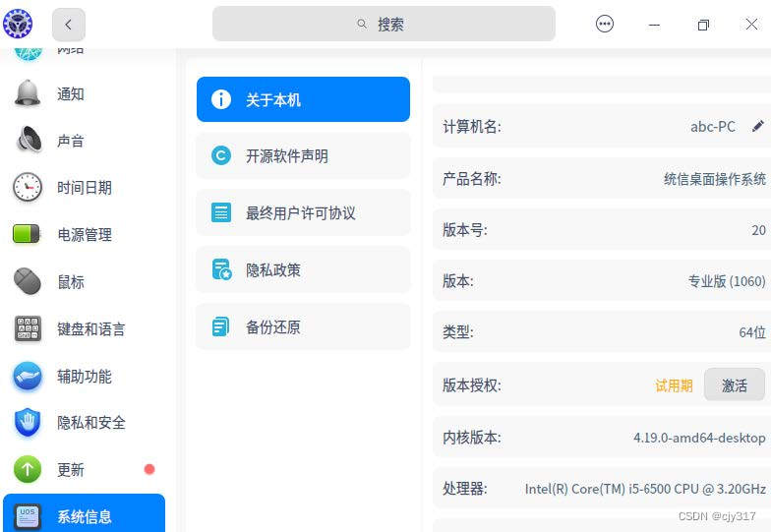Click the 内核版本 label
This screenshot has width=771, height=532.
point(472,438)
